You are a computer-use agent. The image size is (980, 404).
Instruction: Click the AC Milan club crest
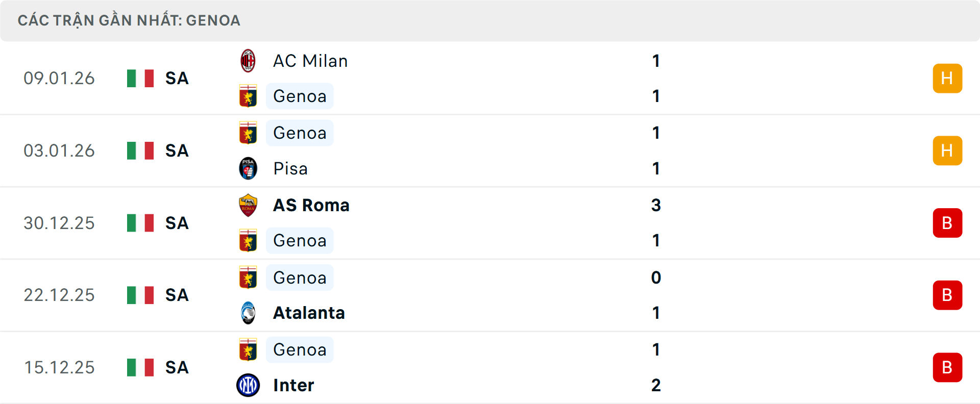tap(249, 60)
